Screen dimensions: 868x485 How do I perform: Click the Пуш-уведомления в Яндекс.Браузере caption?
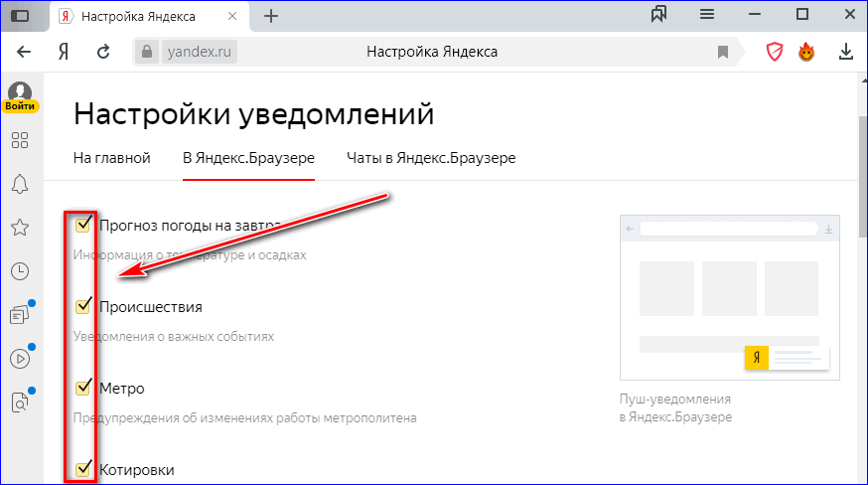point(676,407)
